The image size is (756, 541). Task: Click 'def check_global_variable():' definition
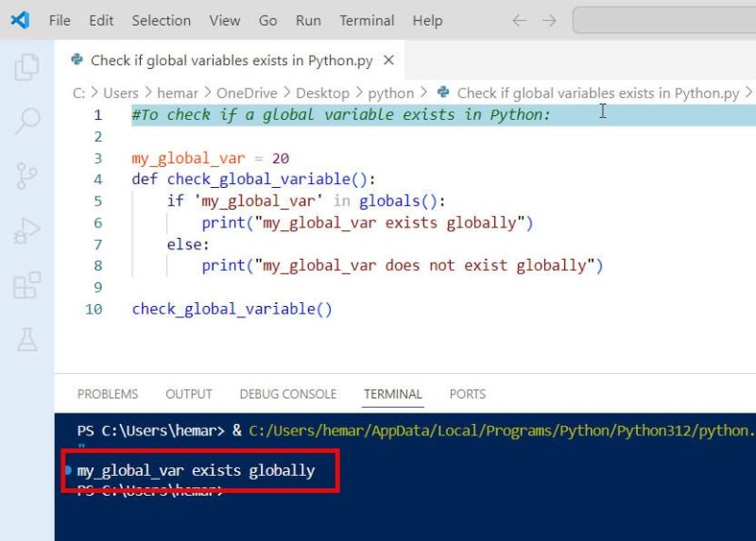253,179
